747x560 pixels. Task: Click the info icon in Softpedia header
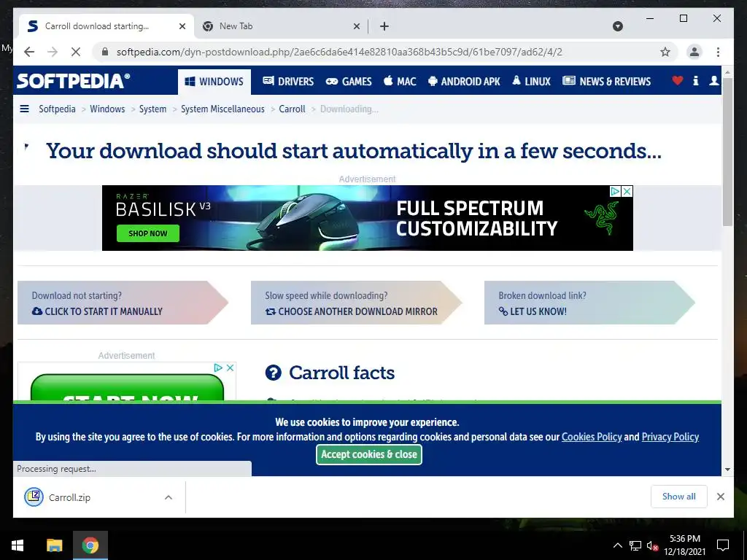click(695, 81)
